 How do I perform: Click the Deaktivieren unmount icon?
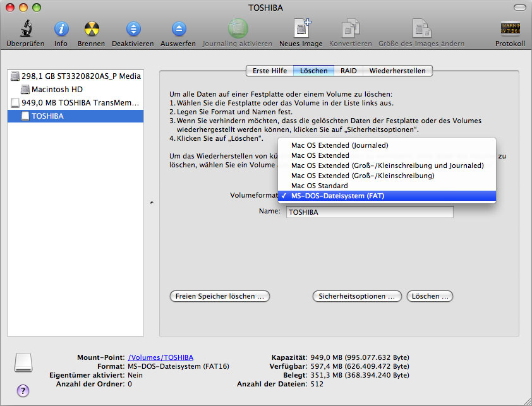[133, 29]
